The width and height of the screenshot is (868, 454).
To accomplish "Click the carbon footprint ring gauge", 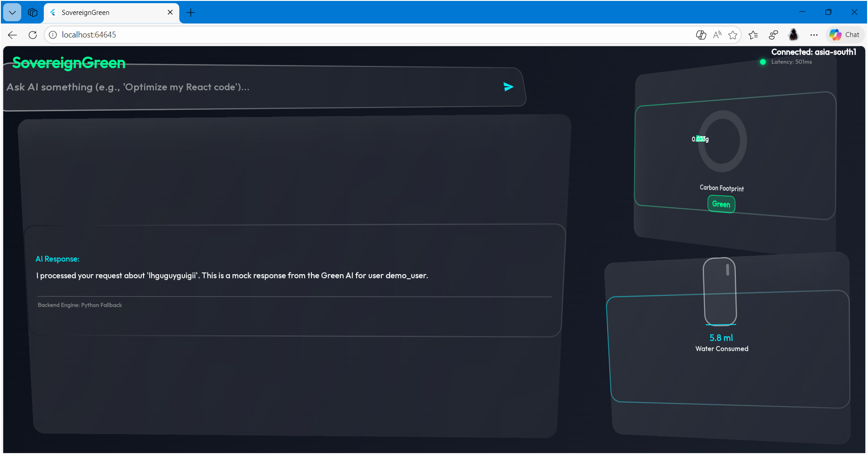I will pyautogui.click(x=722, y=141).
